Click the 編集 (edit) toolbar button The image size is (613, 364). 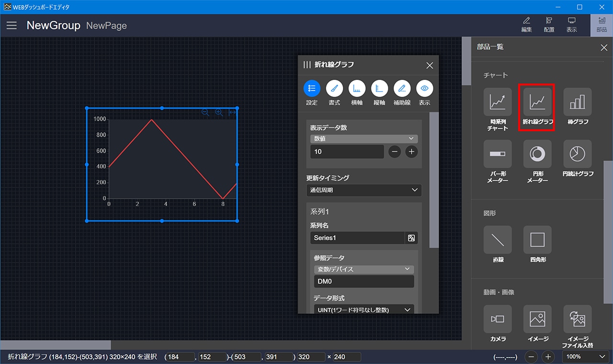[x=526, y=25]
